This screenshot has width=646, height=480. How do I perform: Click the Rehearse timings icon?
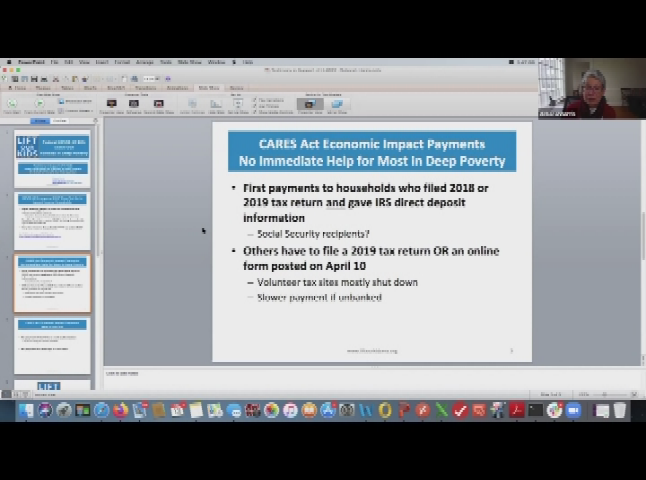point(133,106)
